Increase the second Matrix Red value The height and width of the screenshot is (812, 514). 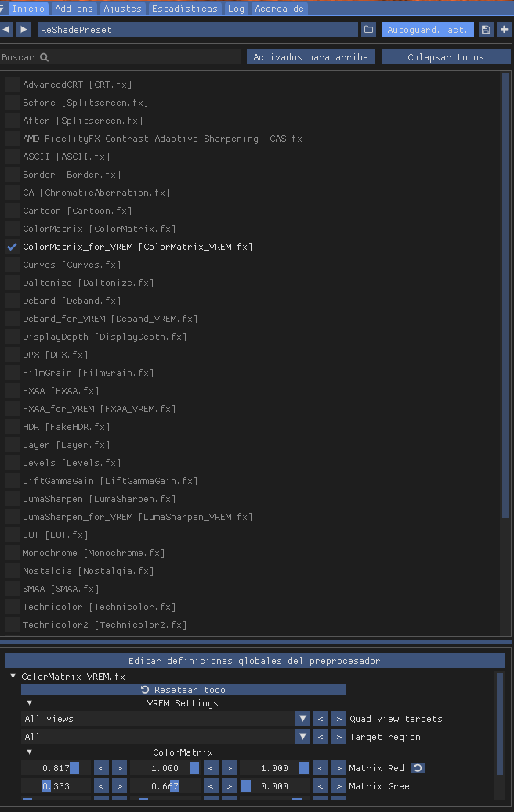(229, 768)
